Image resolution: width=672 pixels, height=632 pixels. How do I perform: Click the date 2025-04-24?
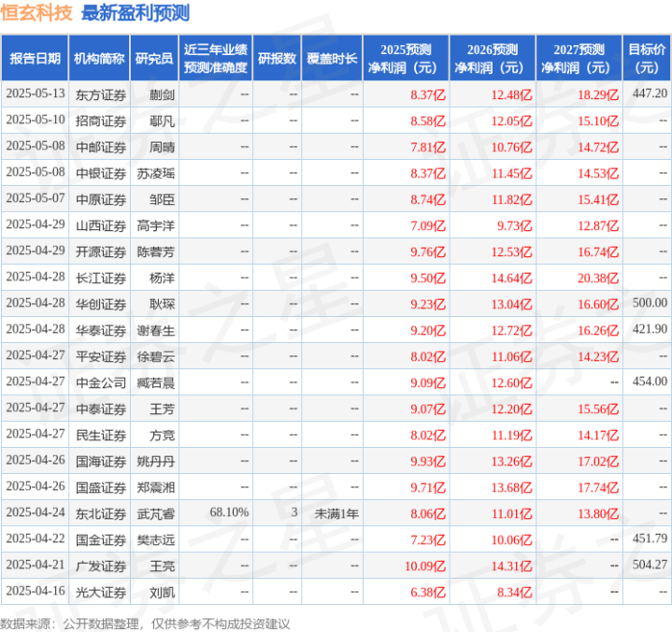click(36, 512)
